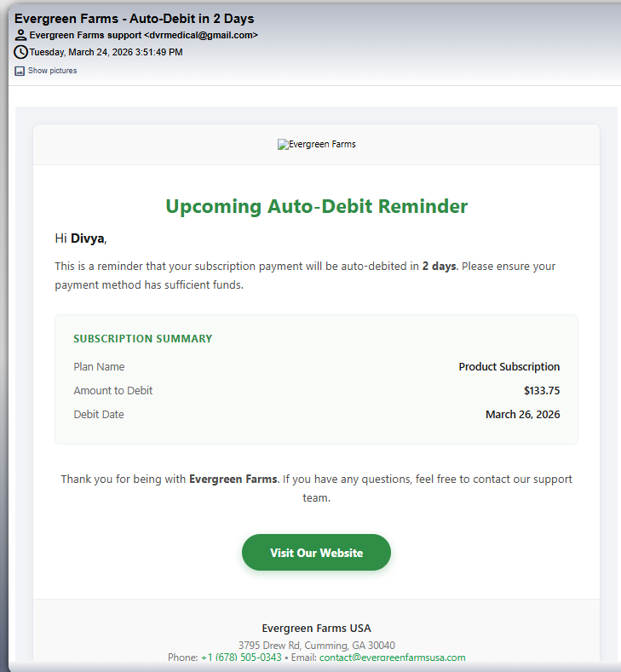The image size is (621, 672).
Task: Click the Upcoming Auto-Debit Reminder heading
Action: 316,206
